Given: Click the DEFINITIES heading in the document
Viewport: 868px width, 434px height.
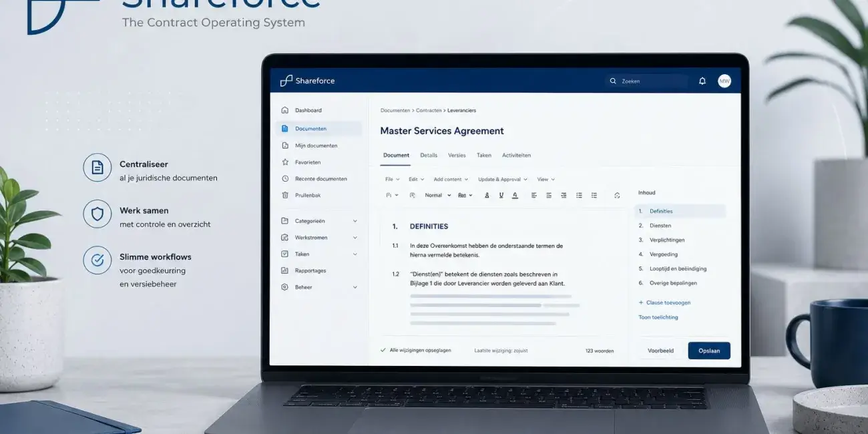Looking at the screenshot, I should point(429,226).
